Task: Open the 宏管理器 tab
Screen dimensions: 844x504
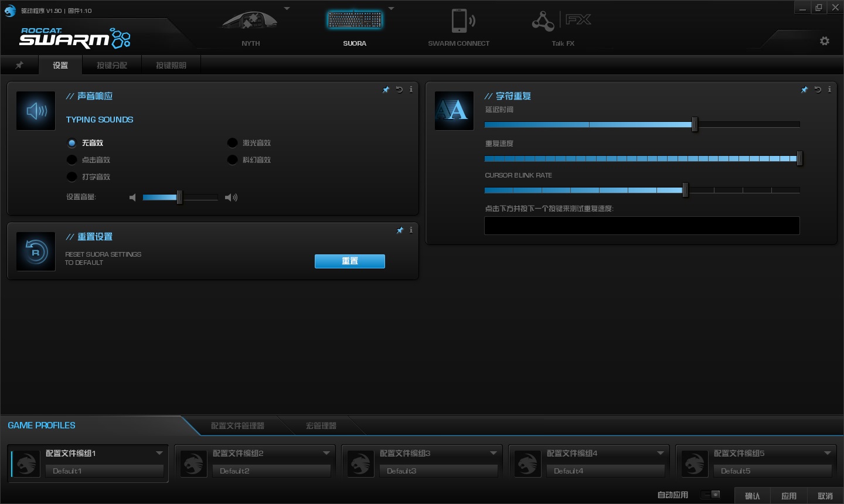Action: click(x=321, y=425)
